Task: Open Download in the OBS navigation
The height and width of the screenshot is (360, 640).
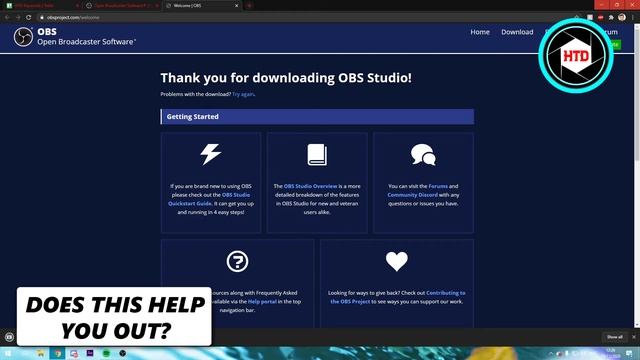Action: pos(517,32)
